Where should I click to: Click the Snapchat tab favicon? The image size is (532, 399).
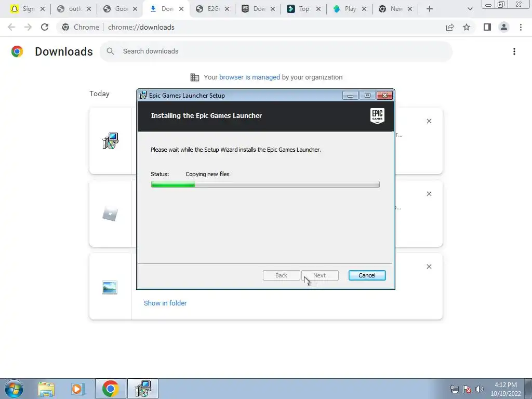(14, 9)
